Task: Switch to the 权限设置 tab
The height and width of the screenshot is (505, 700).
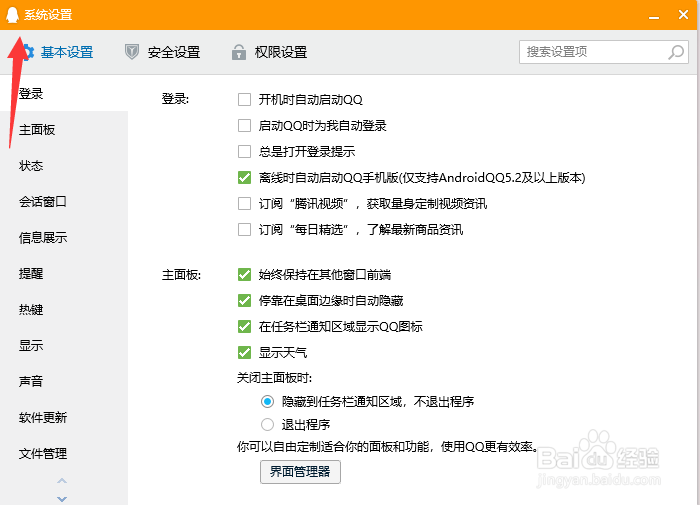Action: click(x=270, y=52)
